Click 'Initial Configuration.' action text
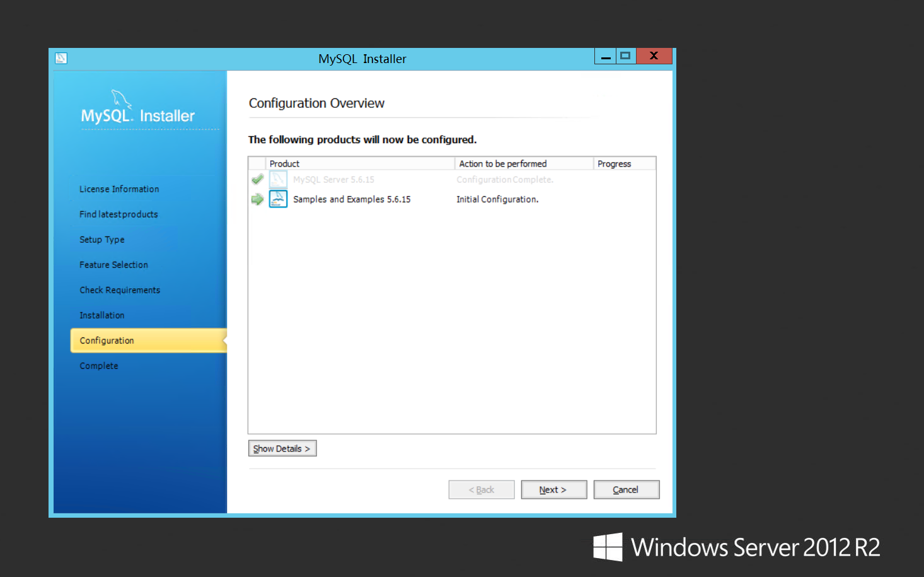 (497, 199)
